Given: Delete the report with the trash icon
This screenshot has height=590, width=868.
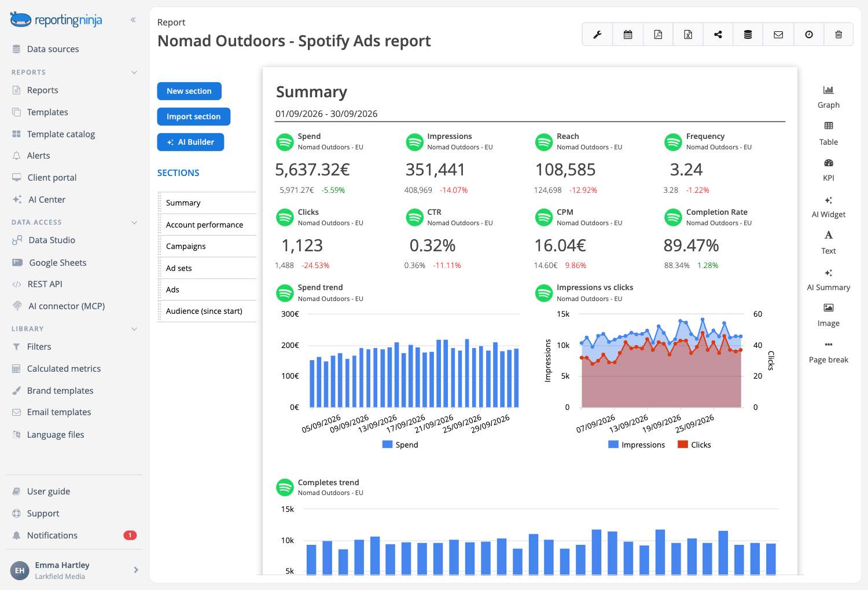Looking at the screenshot, I should (838, 35).
